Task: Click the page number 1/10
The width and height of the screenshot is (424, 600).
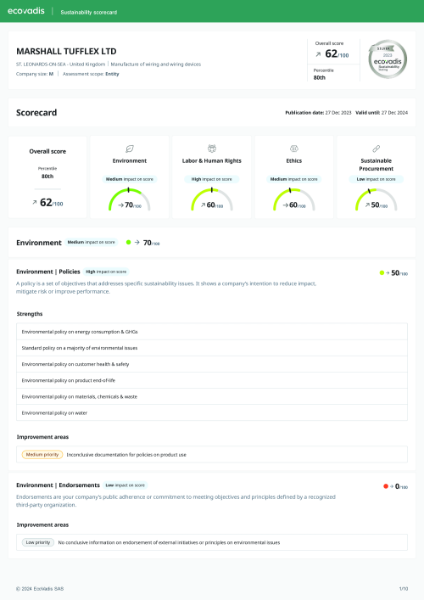Action: (403, 589)
